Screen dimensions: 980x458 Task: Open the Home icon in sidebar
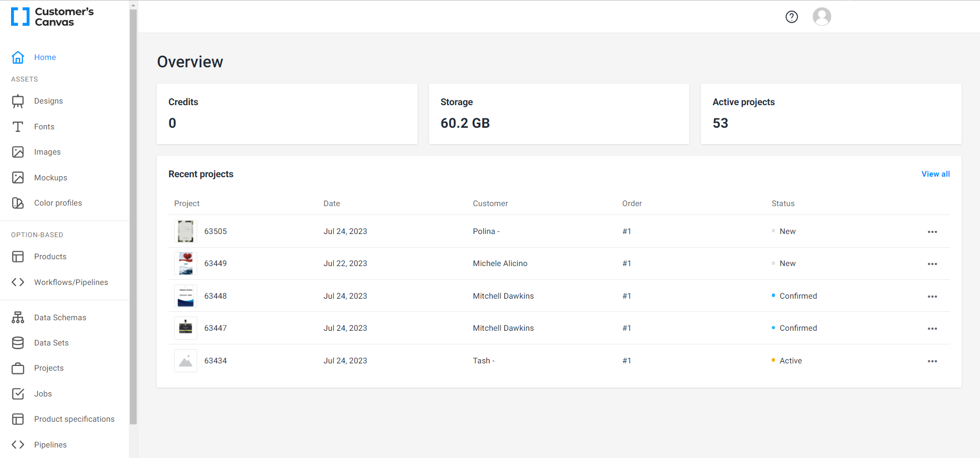(18, 57)
